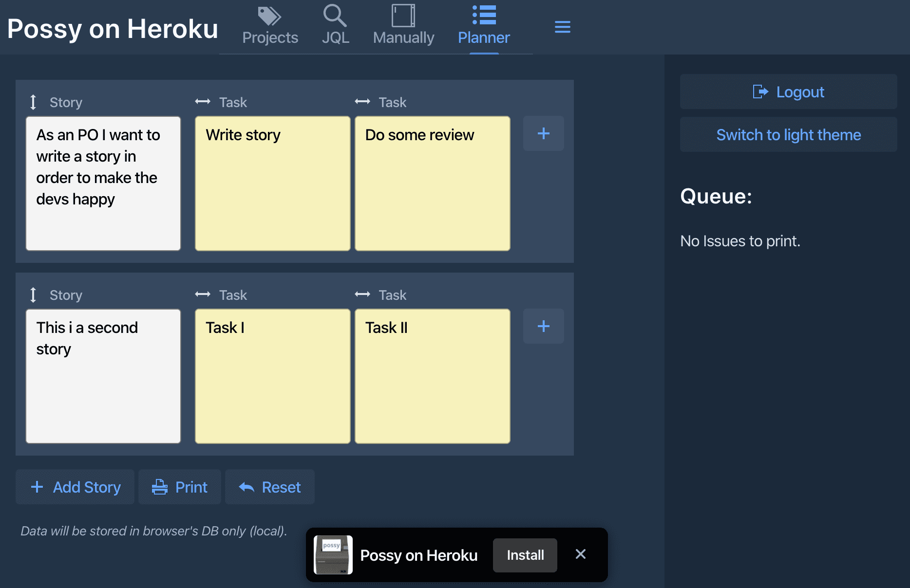Log out of the account
This screenshot has width=910, height=588.
click(x=788, y=92)
